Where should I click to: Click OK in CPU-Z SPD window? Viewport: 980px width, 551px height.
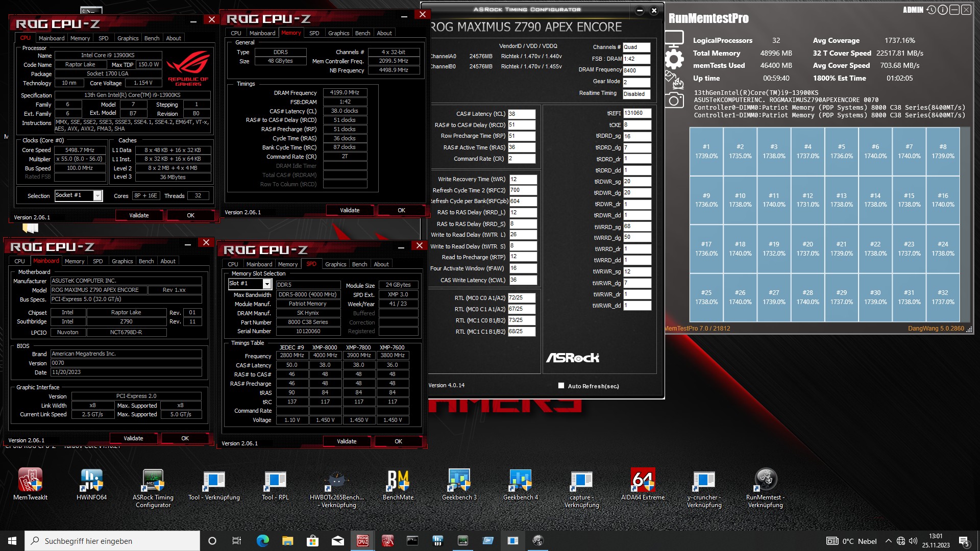(x=398, y=441)
